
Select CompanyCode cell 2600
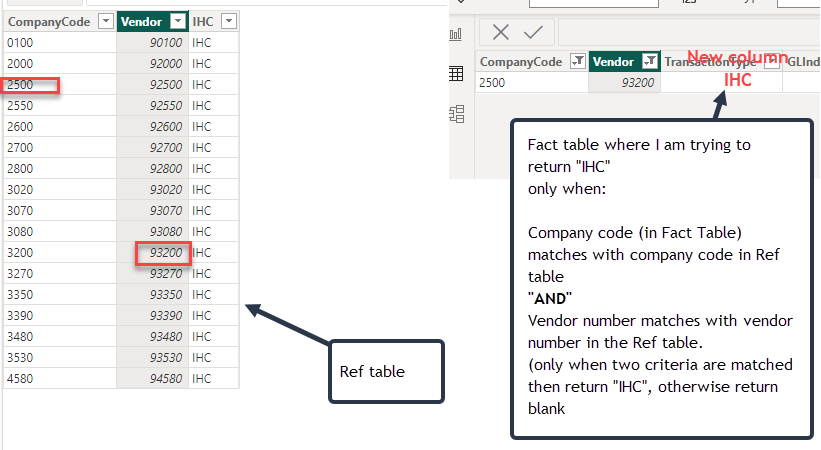click(60, 126)
